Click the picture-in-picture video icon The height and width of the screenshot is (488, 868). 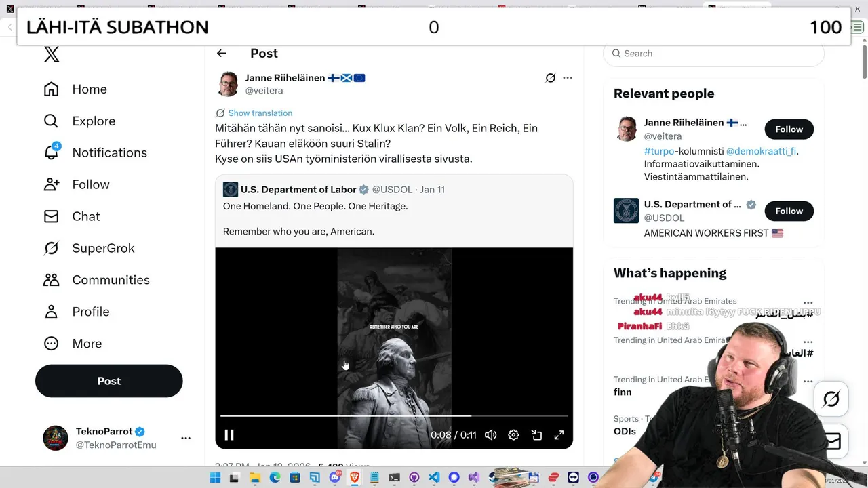tap(536, 435)
